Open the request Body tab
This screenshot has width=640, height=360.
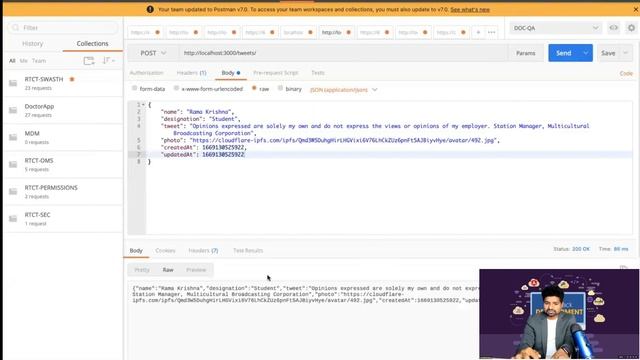(231, 73)
